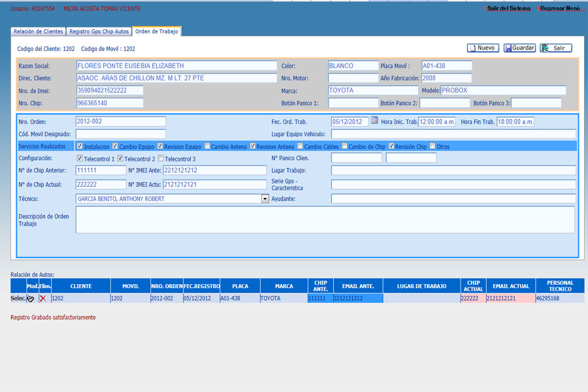Open the calendar picker beside Fec. Ord. Trab.
The image size is (588, 392).
pyautogui.click(x=374, y=120)
